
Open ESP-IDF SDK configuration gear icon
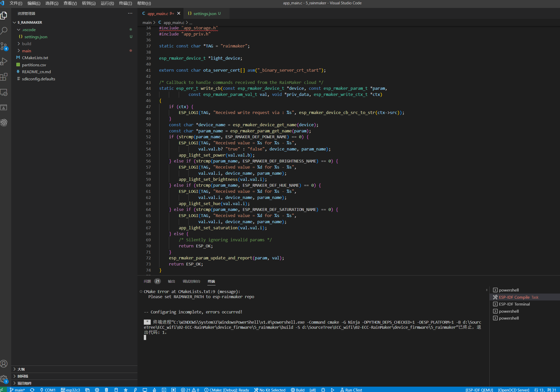(97, 390)
